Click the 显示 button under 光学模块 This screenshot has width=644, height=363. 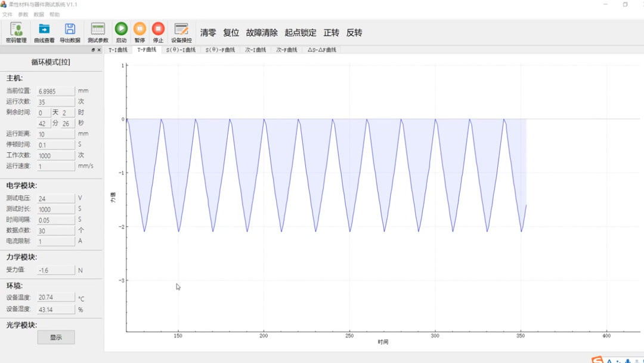[x=55, y=337]
